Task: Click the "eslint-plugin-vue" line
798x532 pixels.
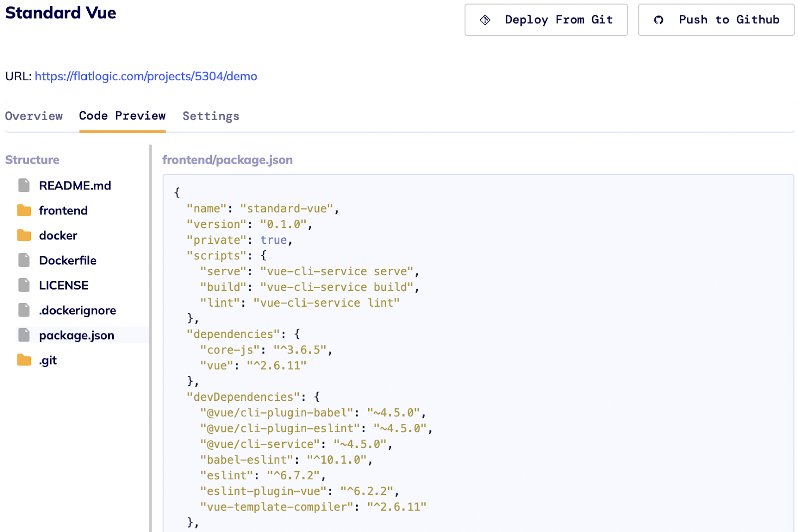Action: point(300,491)
